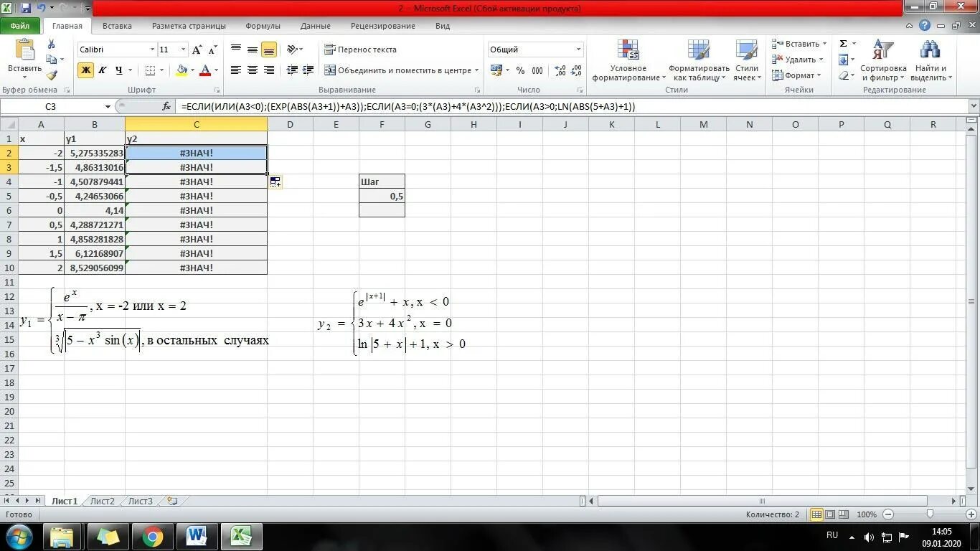Align cell text left
Screen dimensions: 980x551
[x=235, y=70]
